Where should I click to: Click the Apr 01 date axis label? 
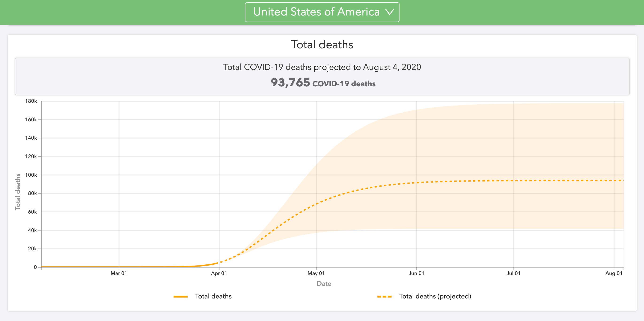[219, 273]
